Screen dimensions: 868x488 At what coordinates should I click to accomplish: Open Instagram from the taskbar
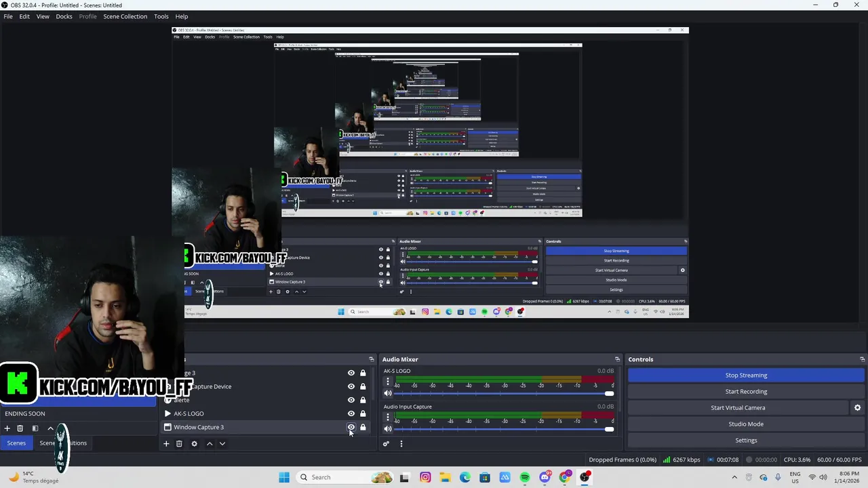coord(425,477)
